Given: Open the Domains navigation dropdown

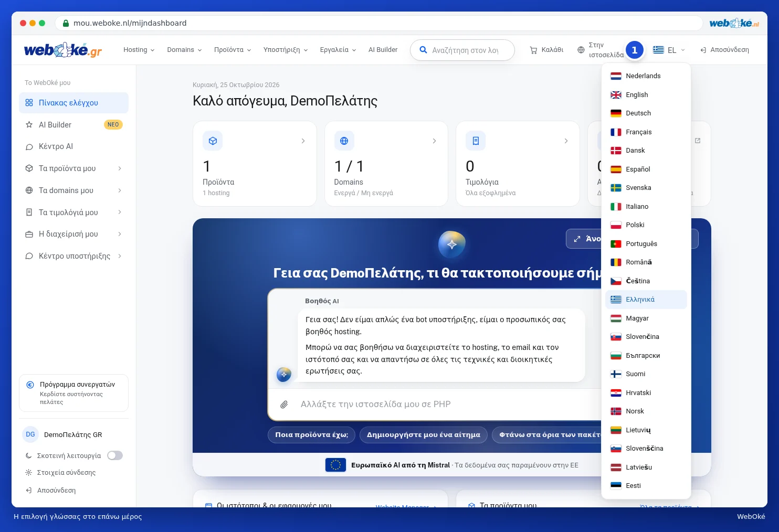Looking at the screenshot, I should [184, 50].
